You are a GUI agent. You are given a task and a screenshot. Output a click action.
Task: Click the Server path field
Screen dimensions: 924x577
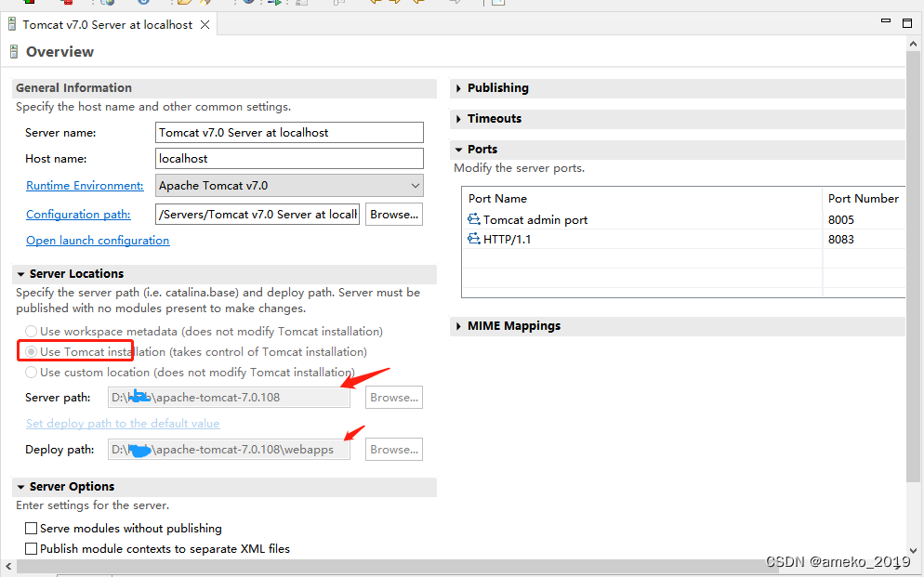[x=230, y=398]
